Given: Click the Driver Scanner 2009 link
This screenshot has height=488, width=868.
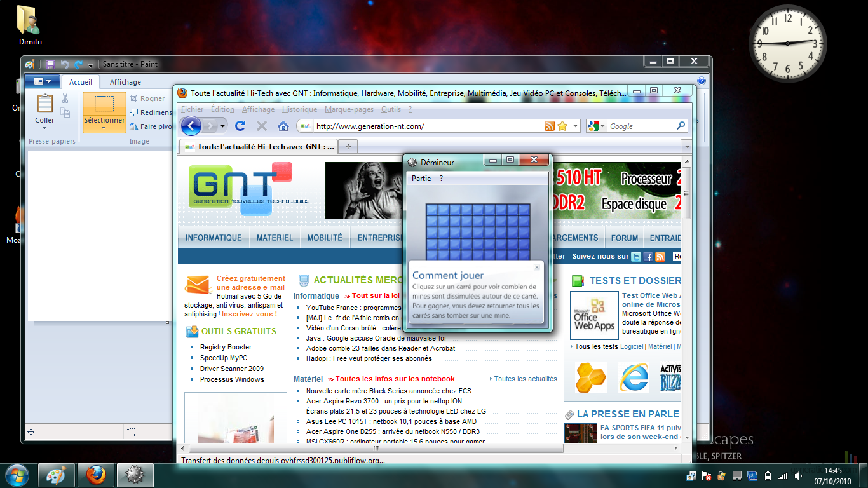Looking at the screenshot, I should [x=232, y=369].
